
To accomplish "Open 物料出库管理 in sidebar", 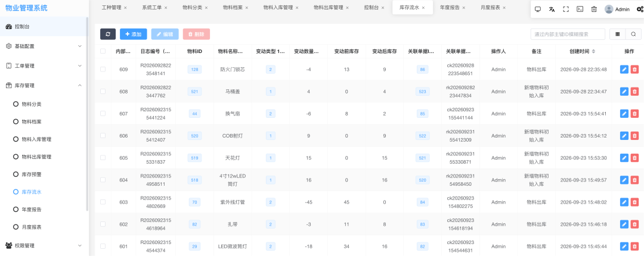I will pyautogui.click(x=36, y=157).
